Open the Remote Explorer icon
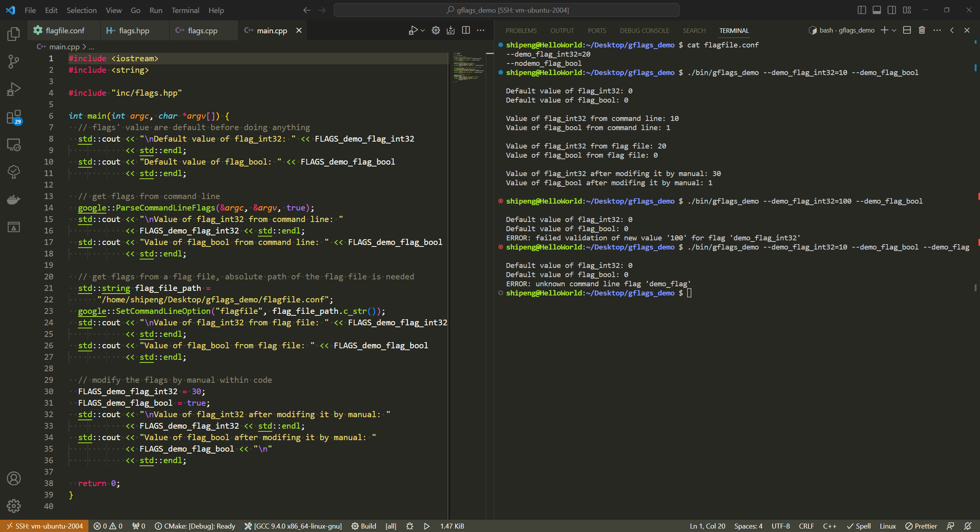 14,145
